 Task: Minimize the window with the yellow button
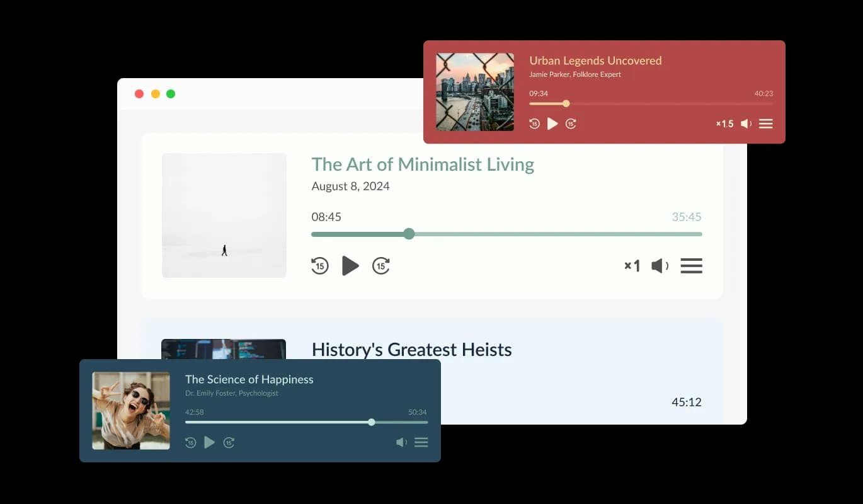coord(155,94)
